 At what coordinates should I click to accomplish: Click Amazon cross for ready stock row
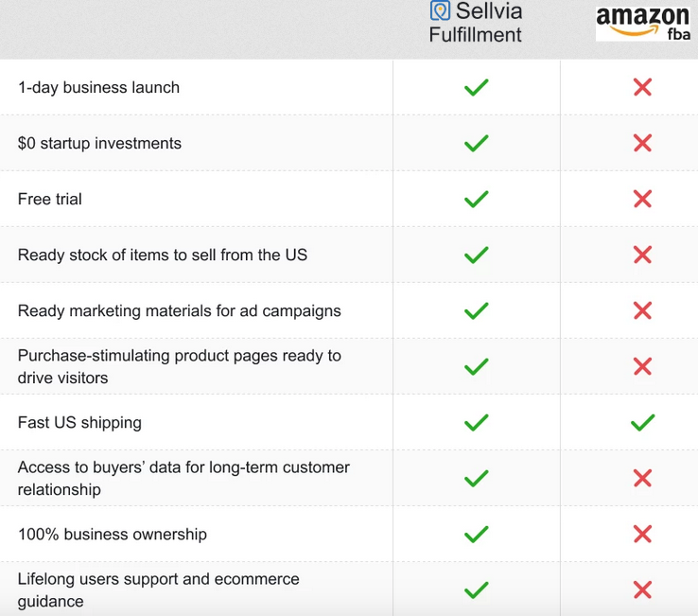coord(642,255)
